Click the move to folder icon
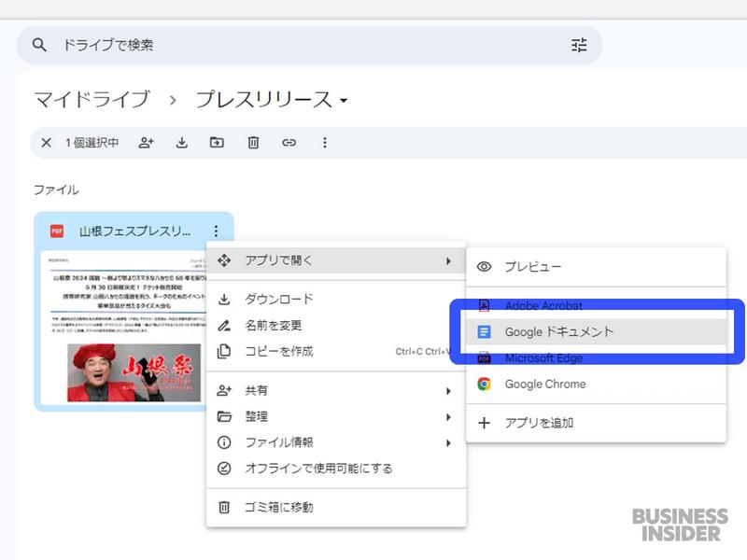This screenshot has height=560, width=747. click(x=218, y=143)
